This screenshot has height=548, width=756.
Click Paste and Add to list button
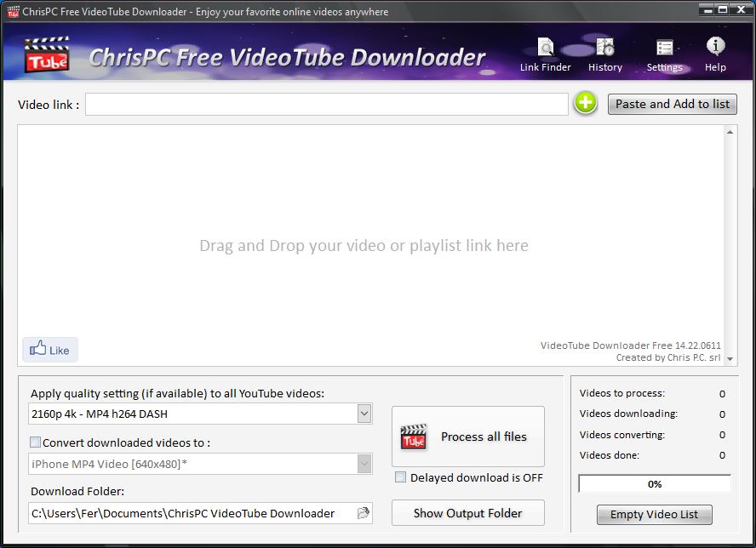point(672,104)
